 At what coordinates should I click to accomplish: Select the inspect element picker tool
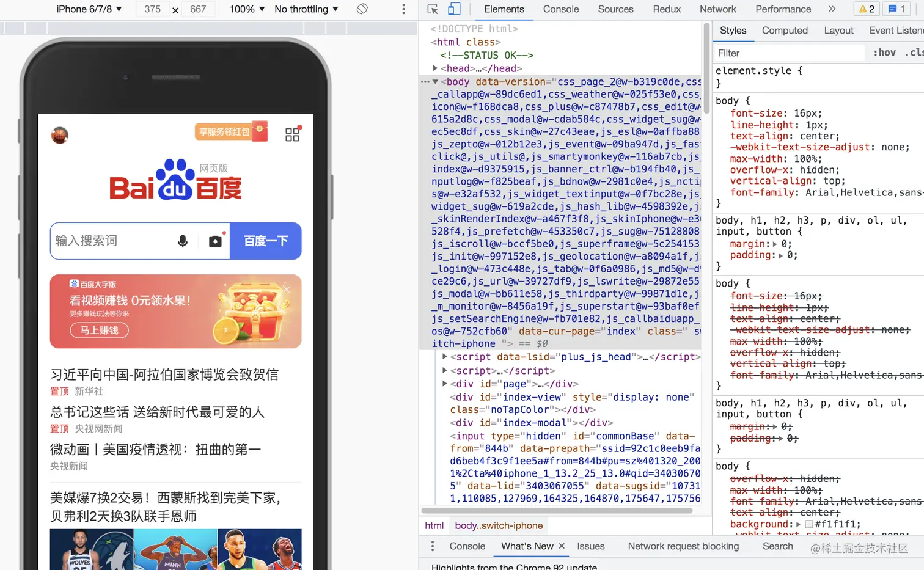pyautogui.click(x=433, y=9)
